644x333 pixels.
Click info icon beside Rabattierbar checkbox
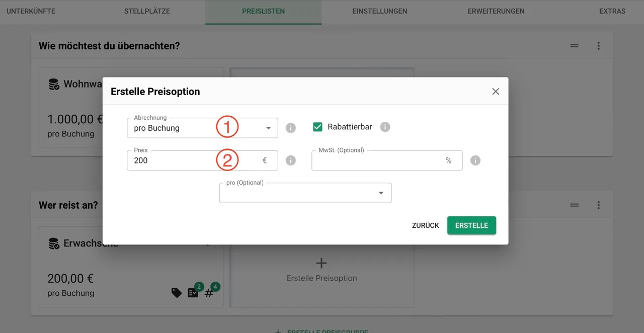[385, 127]
